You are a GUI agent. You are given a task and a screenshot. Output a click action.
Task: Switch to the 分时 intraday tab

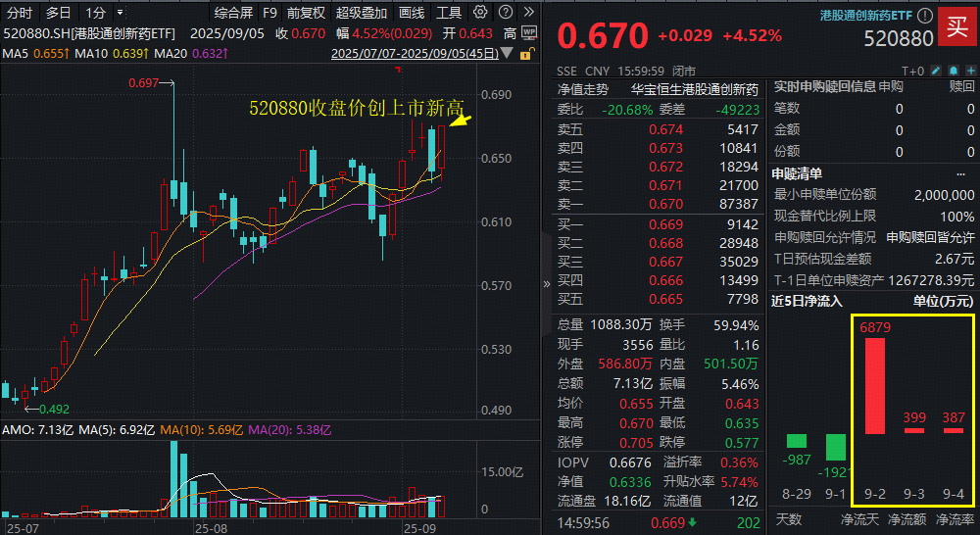tap(20, 13)
